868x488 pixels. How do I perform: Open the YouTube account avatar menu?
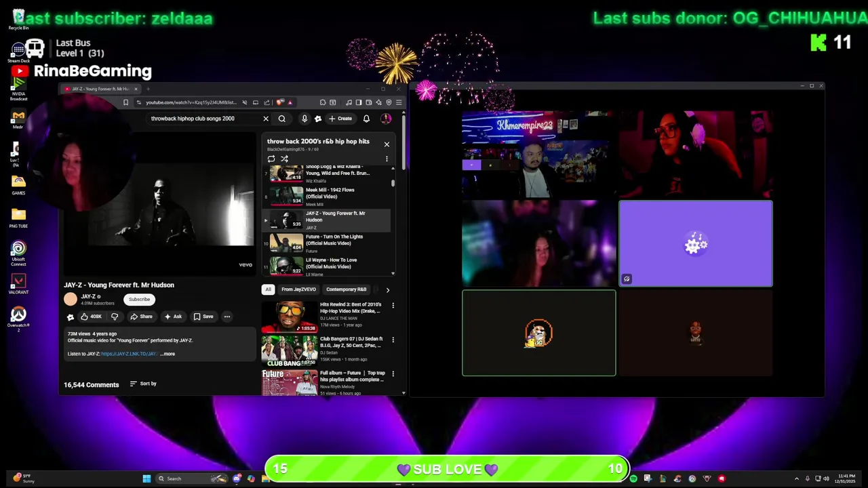[x=386, y=119]
